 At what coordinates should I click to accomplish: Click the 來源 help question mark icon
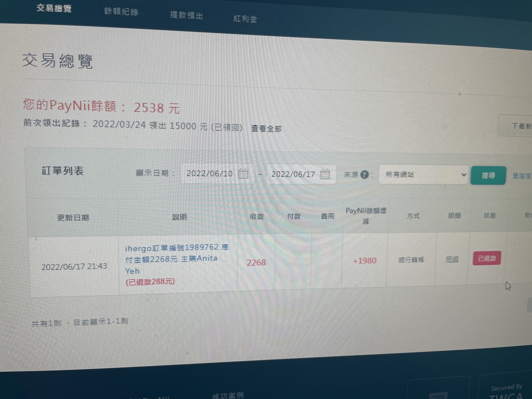364,175
